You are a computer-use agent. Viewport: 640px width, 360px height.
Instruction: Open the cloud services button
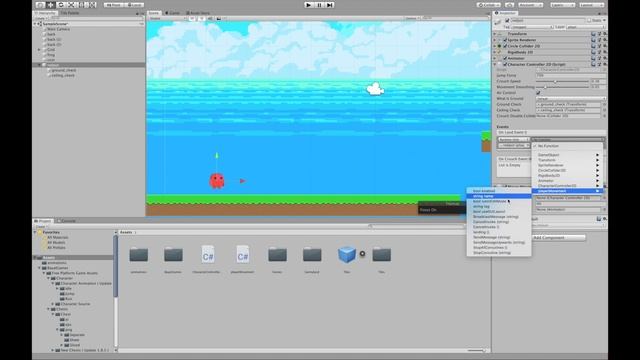[509, 5]
